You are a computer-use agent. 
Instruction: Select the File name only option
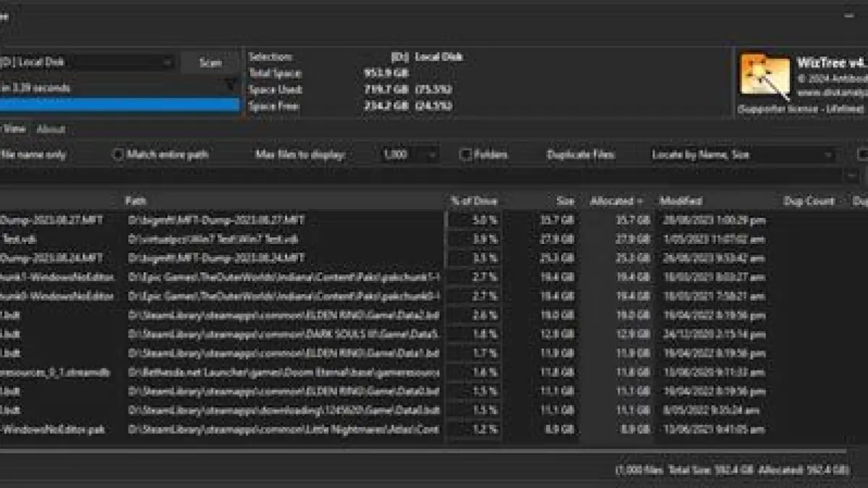pyautogui.click(x=33, y=154)
